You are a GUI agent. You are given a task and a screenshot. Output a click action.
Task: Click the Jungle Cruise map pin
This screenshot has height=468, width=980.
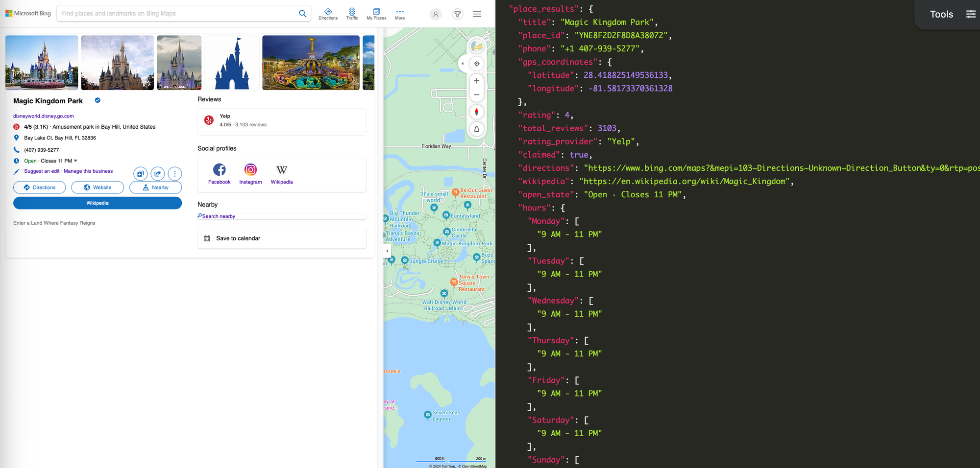405,260
